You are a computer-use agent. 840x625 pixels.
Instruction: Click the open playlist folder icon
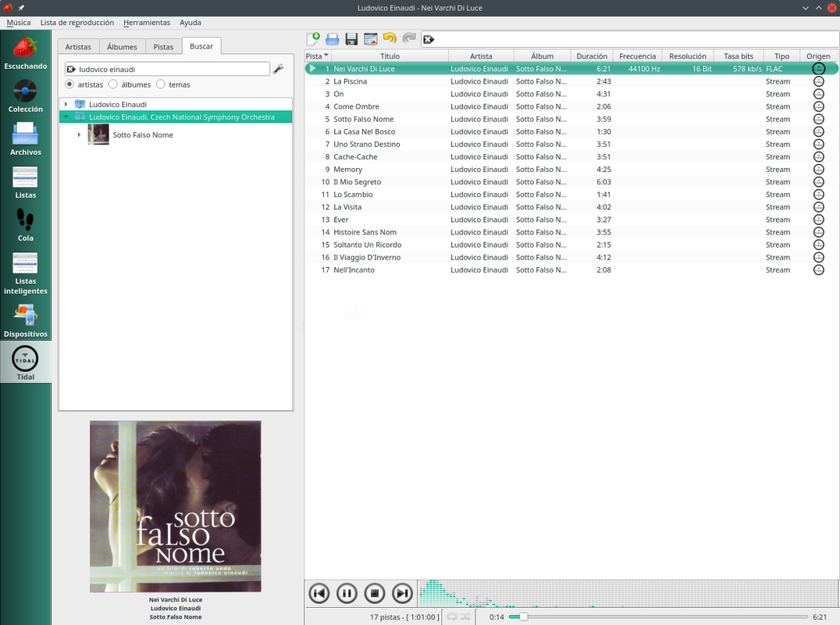pyautogui.click(x=332, y=38)
